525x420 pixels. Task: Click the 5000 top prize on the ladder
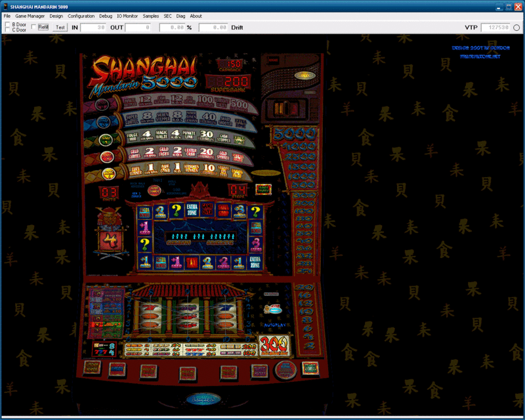click(x=295, y=135)
